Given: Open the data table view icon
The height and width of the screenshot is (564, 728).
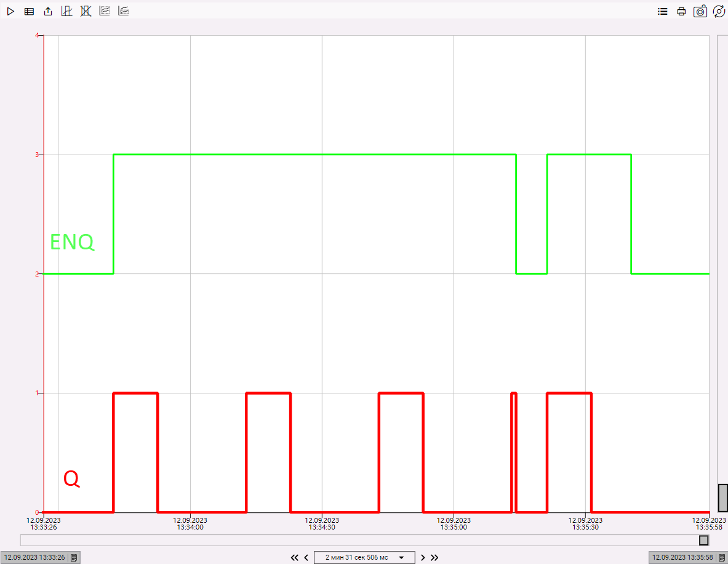Looking at the screenshot, I should pos(29,10).
